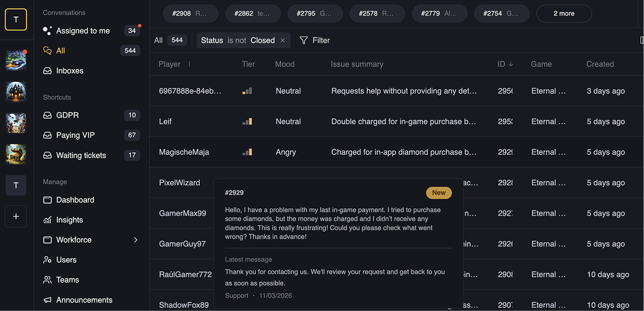The image size is (644, 311).
Task: Click the Game column header
Action: pyautogui.click(x=542, y=64)
